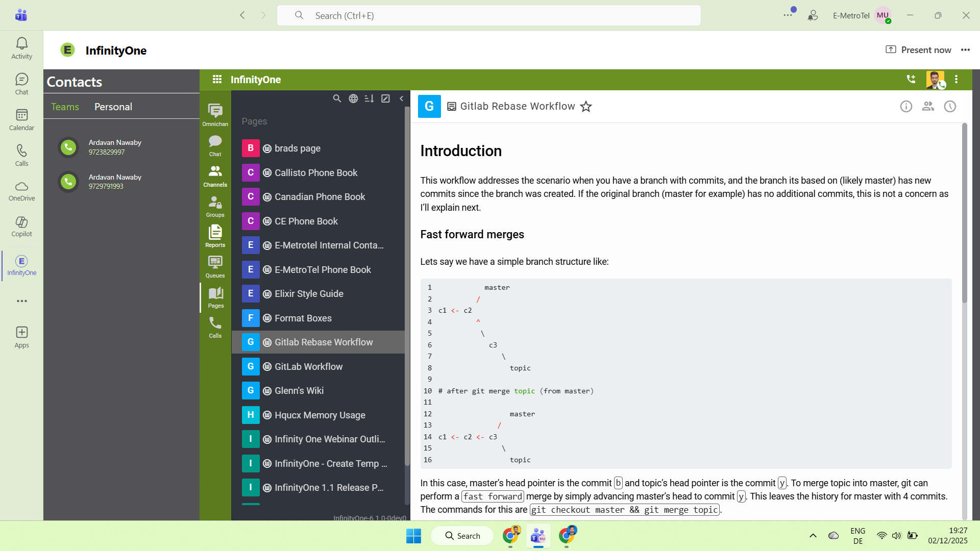Show page info with the info icon
The width and height of the screenshot is (980, 551).
point(906,106)
